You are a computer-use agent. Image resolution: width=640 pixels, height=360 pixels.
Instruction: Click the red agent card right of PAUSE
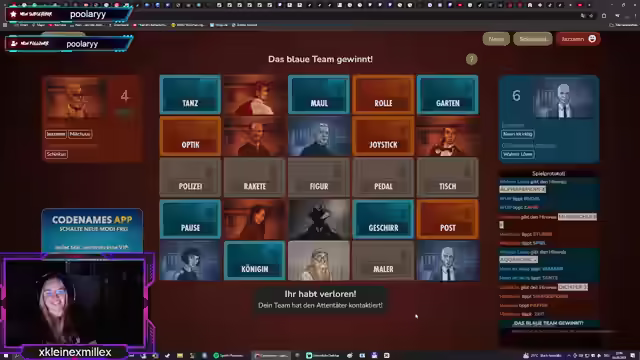255,219
